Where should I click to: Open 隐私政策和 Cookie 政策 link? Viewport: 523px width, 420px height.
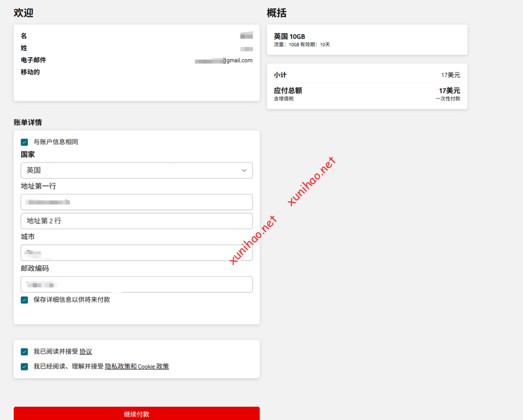click(137, 366)
